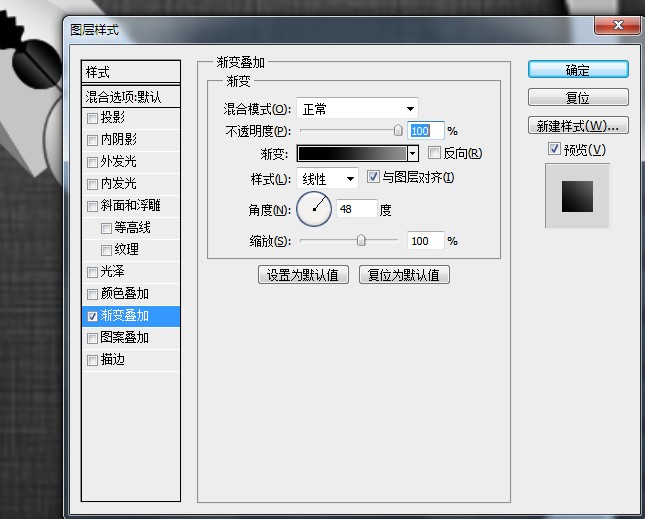Close the 图层样式 dialog
This screenshot has width=645, height=519.
618,25
